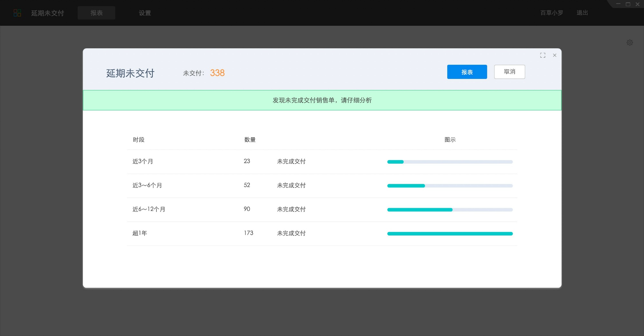The height and width of the screenshot is (336, 644).
Task: Minimize the application window
Action: 618,4
